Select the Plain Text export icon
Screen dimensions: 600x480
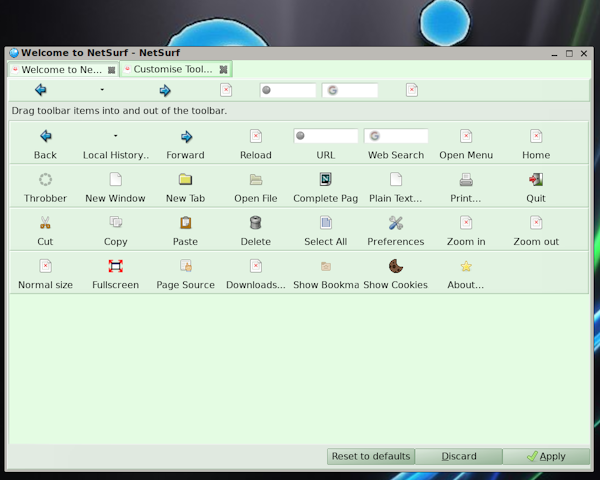click(396, 179)
